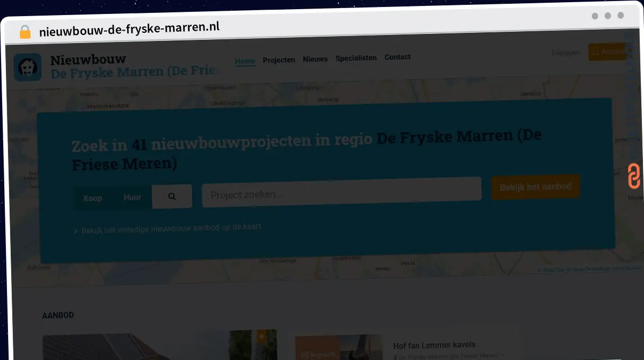Open the Projecten menu item
The height and width of the screenshot is (360, 644).
point(279,60)
